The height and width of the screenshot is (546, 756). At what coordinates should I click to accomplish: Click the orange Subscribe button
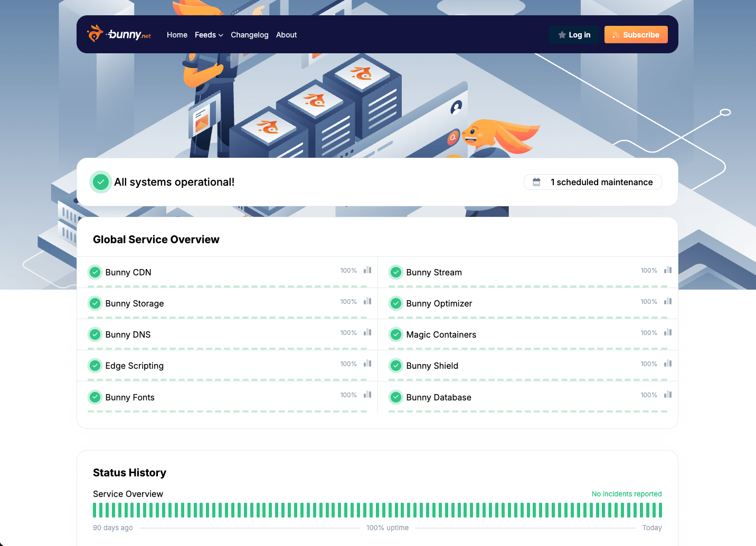pyautogui.click(x=636, y=35)
